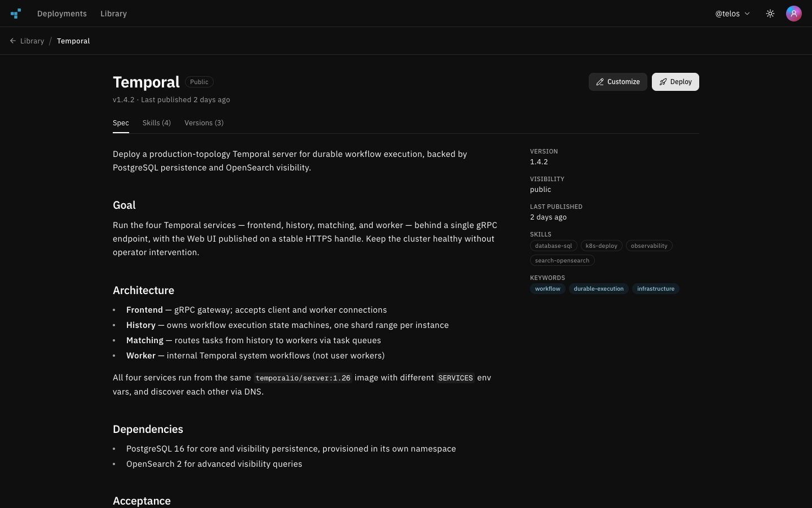Image resolution: width=812 pixels, height=508 pixels.
Task: Click the infrastructure keyword tag
Action: click(x=656, y=288)
